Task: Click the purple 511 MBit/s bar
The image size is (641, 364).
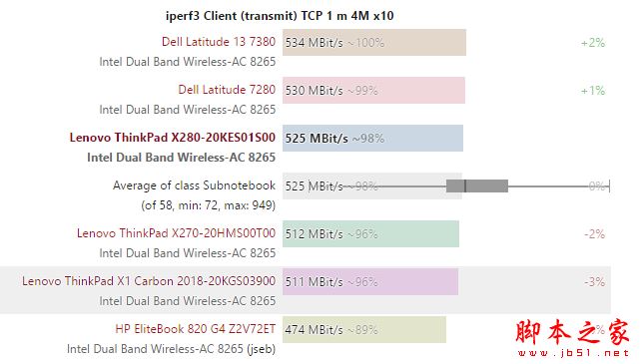Action: coord(370,281)
